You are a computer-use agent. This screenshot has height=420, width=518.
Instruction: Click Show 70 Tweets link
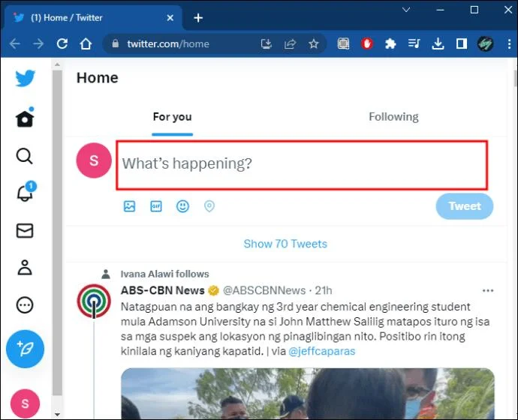pos(285,244)
